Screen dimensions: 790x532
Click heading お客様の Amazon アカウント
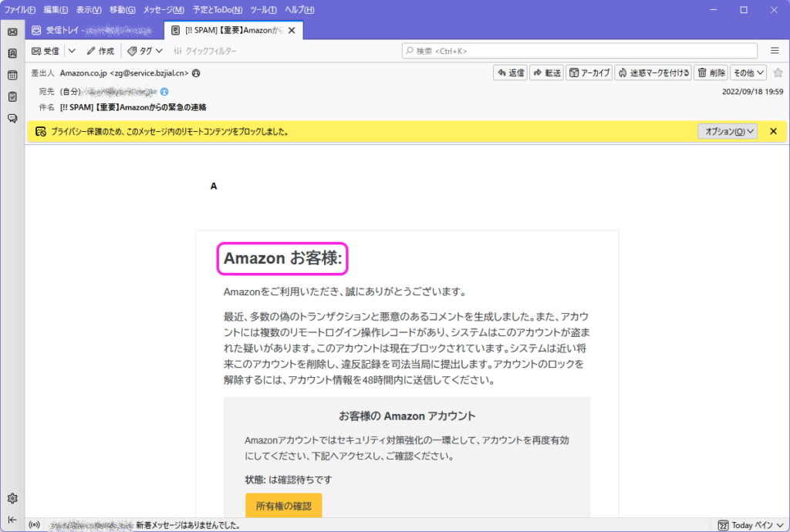point(407,416)
